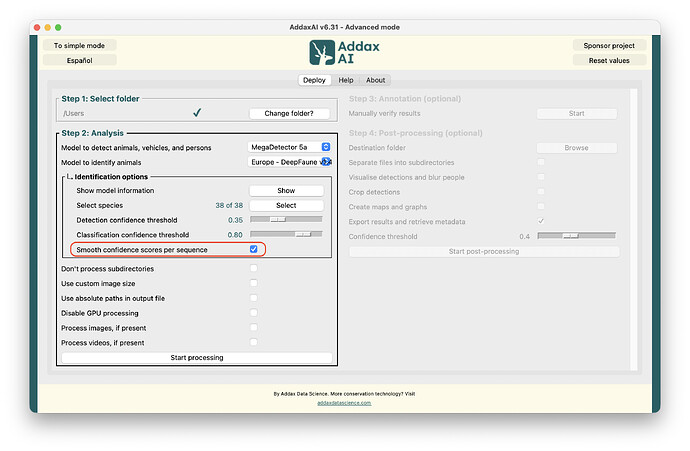The height and width of the screenshot is (451, 690).
Task: Adjust Classification confidence threshold slider
Action: coord(286,234)
